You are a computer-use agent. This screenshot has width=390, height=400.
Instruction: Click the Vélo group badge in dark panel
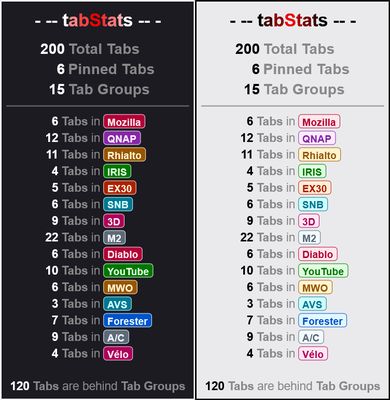point(118,354)
